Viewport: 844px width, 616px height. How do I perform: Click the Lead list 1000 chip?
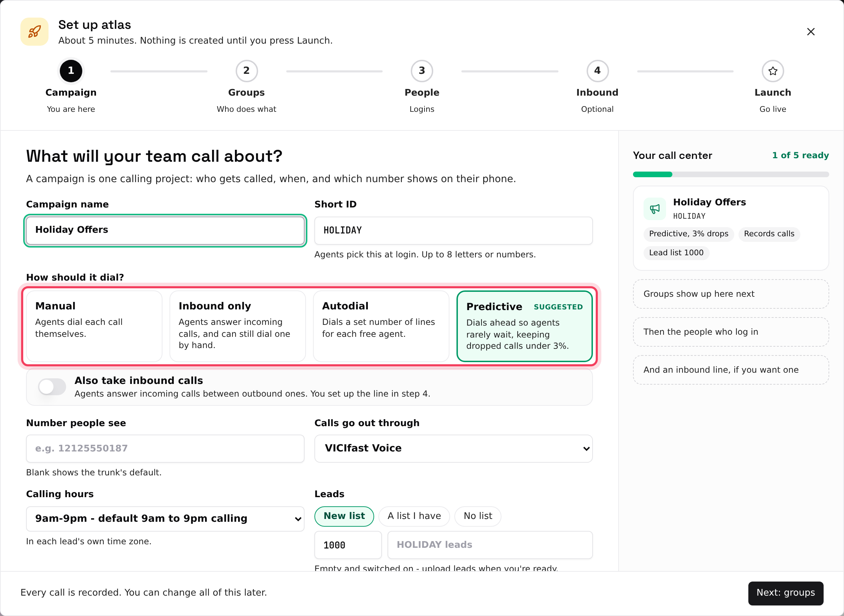click(676, 253)
